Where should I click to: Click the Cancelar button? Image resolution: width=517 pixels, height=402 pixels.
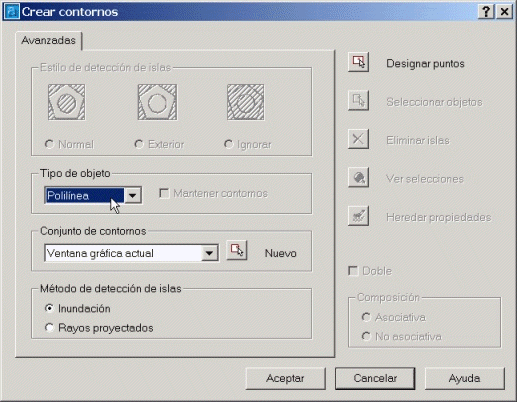[375, 378]
